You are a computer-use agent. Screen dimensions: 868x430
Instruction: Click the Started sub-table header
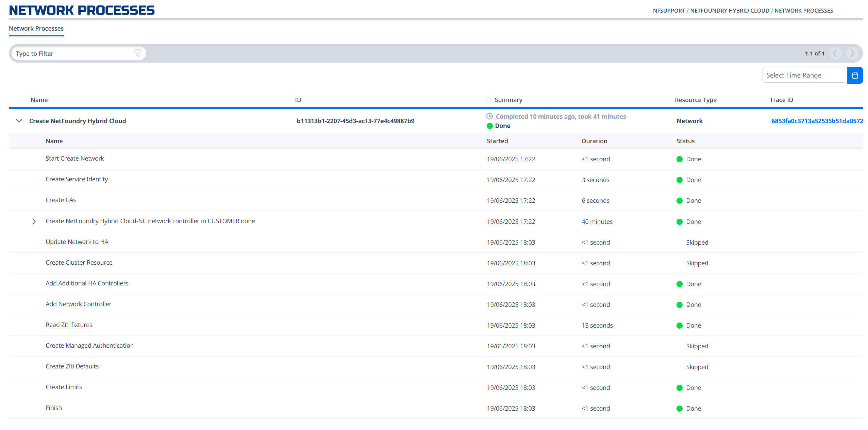497,141
